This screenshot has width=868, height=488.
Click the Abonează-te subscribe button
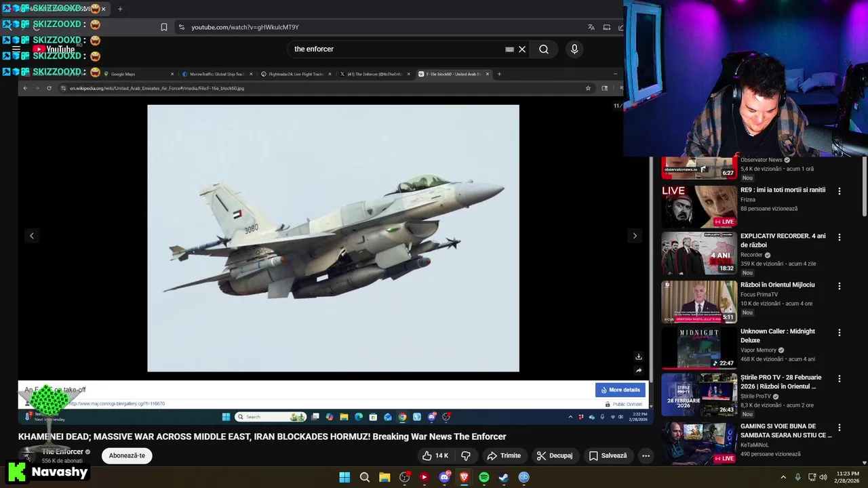(127, 455)
